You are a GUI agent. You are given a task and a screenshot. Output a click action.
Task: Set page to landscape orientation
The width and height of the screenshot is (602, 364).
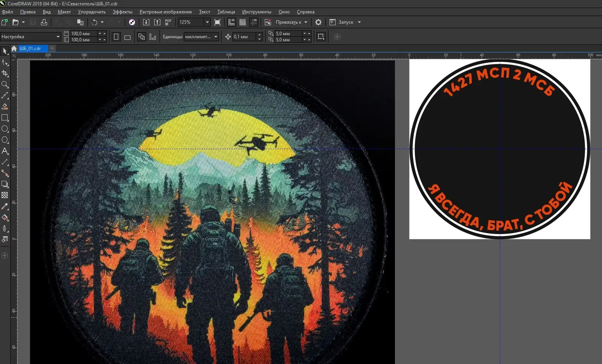[127, 37]
